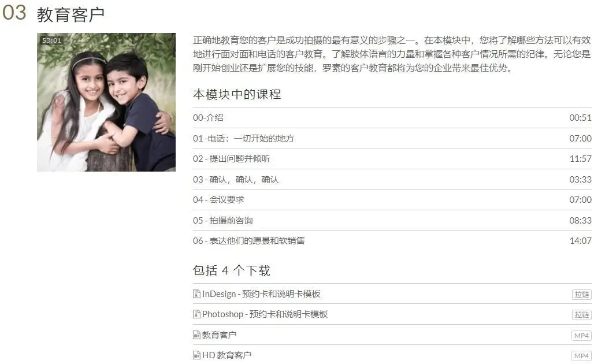594x364 pixels.
Task: Select lesson 02 - 提出问题并倾听
Action: (392, 159)
